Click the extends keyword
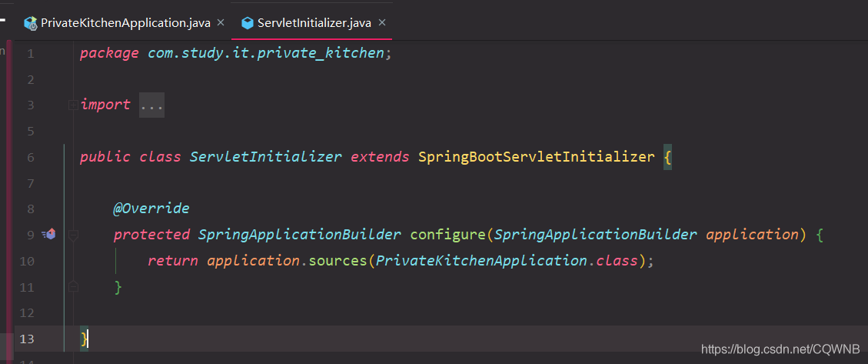Image resolution: width=868 pixels, height=364 pixels. pos(380,157)
